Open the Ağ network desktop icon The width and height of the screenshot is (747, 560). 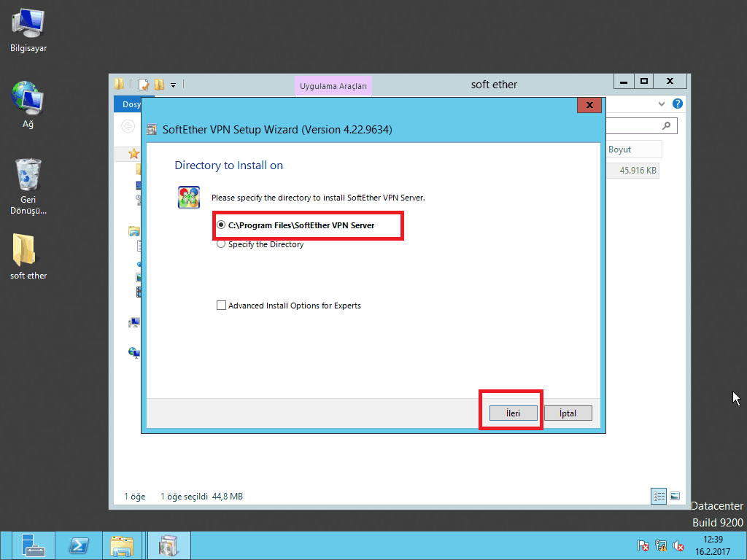tap(28, 105)
